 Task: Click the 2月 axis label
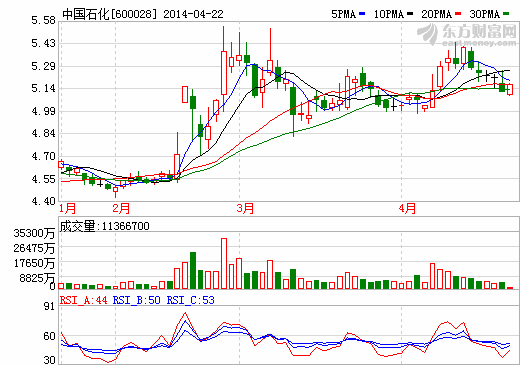point(121,208)
